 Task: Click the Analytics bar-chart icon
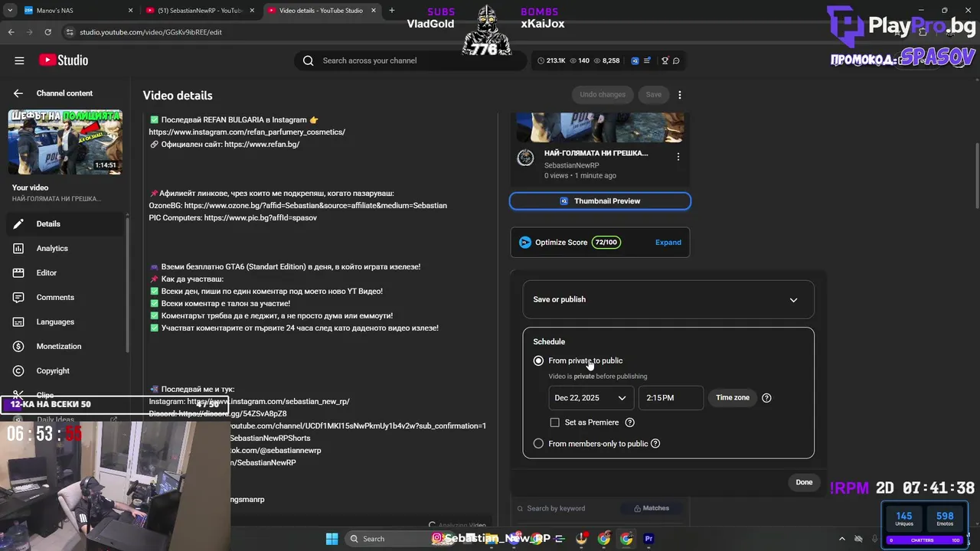(18, 248)
